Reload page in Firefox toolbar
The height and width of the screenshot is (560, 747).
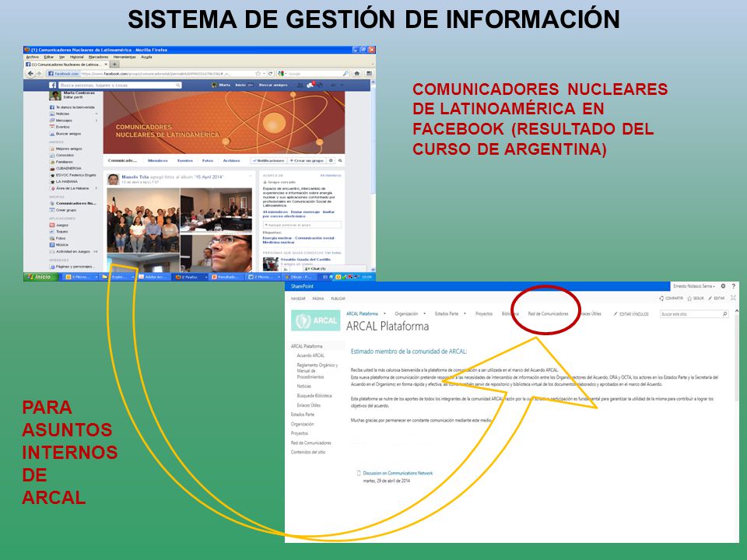(271, 73)
